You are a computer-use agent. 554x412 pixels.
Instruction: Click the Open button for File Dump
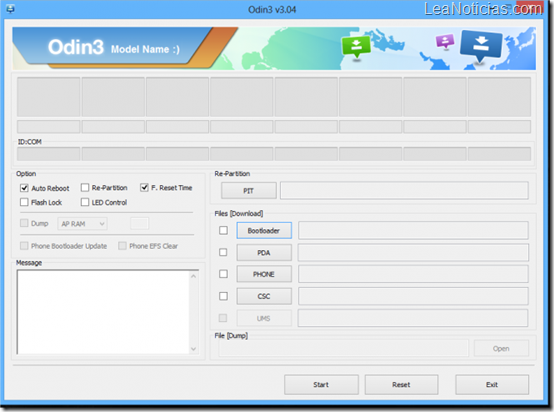pos(501,348)
